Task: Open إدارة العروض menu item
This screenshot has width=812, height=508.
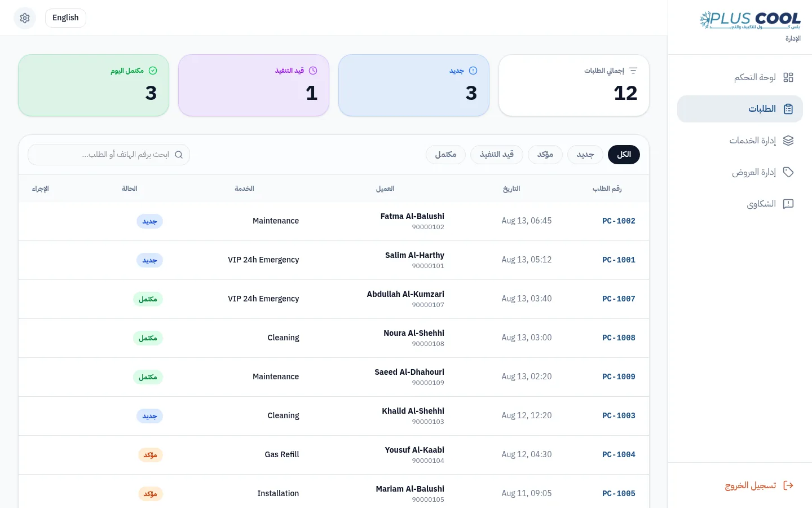Action: click(x=740, y=172)
